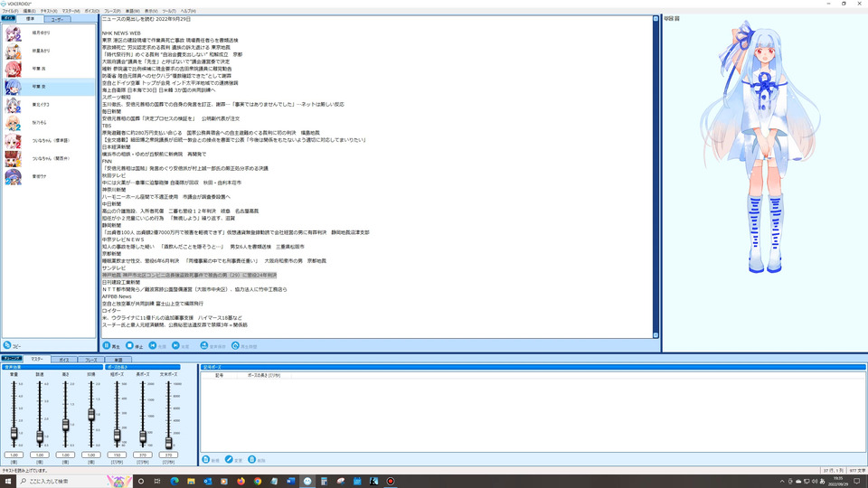Jump to end with 末尾 icon
The height and width of the screenshot is (488, 868).
coord(175,345)
